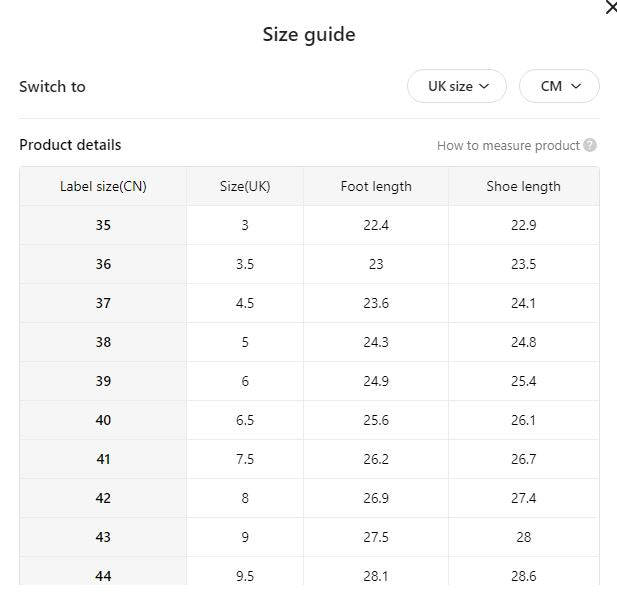Click the chevron next to UK size
The width and height of the screenshot is (617, 604).
coord(484,86)
